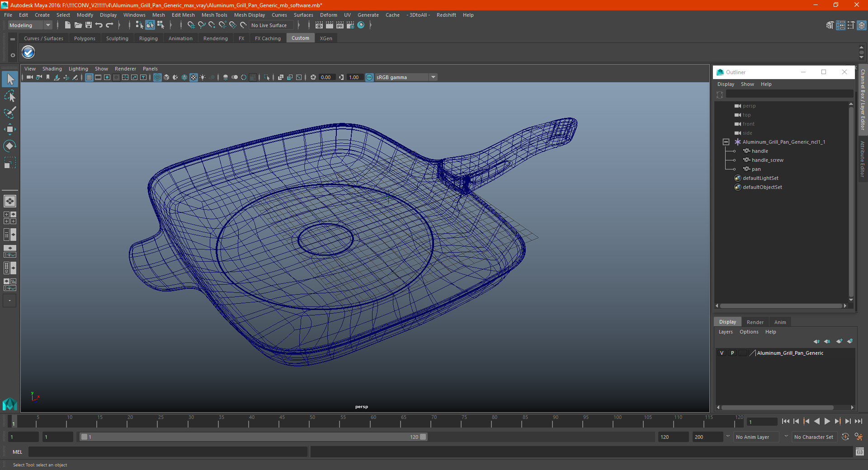Image resolution: width=868 pixels, height=470 pixels.
Task: Activate the Scale tool
Action: point(10,163)
